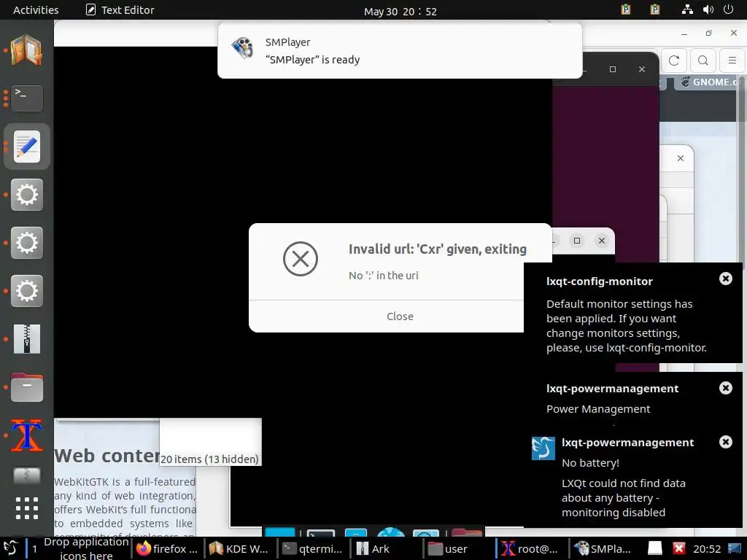This screenshot has height=560, width=747.
Task: Click the SMPlayer icon in the notification banner
Action: tap(242, 47)
